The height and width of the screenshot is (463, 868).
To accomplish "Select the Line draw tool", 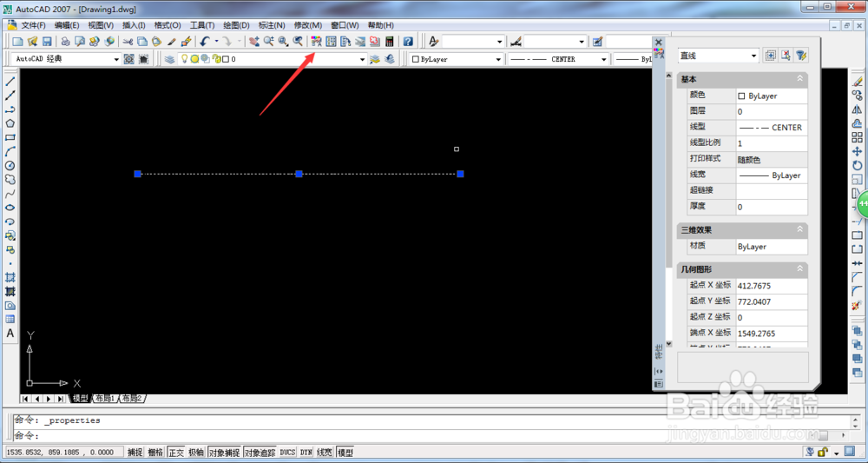I will (x=10, y=82).
